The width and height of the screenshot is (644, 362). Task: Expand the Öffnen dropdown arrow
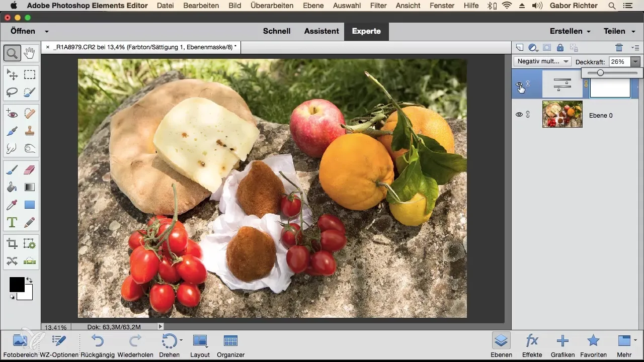tap(47, 31)
